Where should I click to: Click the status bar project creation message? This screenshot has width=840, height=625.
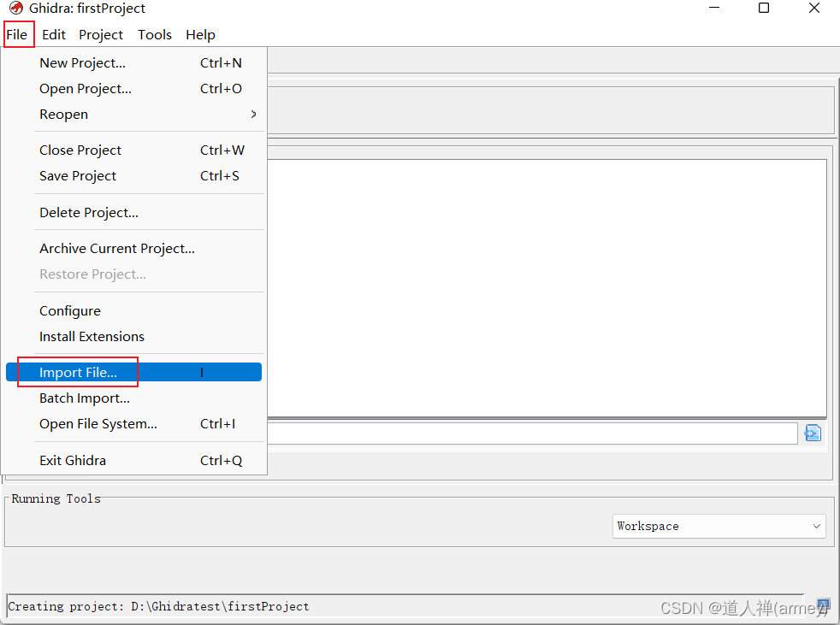coord(158,606)
